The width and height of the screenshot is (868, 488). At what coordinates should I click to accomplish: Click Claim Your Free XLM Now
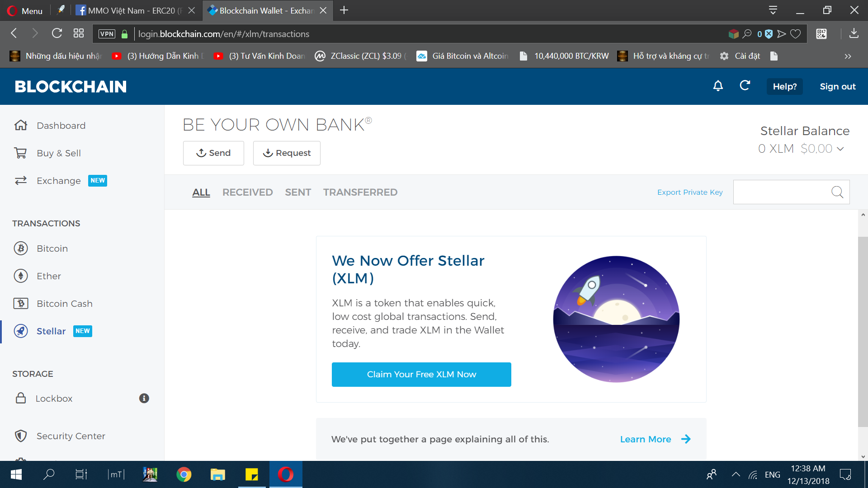coord(421,375)
